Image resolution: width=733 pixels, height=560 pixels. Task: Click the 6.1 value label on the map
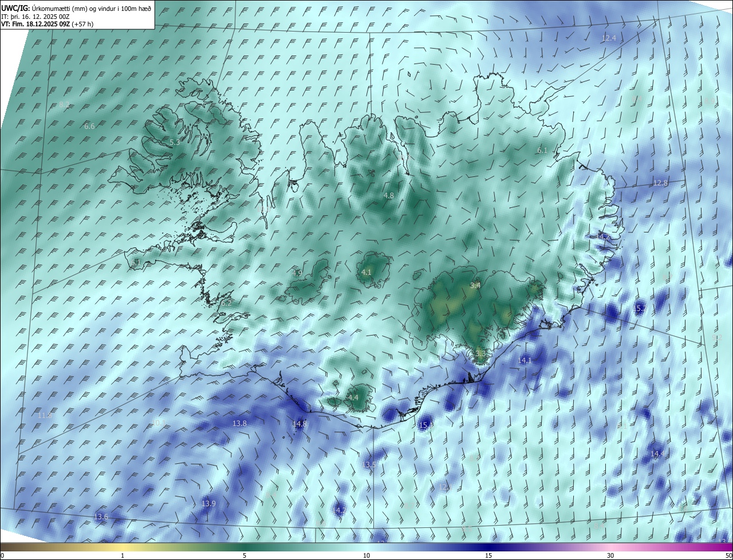click(542, 151)
